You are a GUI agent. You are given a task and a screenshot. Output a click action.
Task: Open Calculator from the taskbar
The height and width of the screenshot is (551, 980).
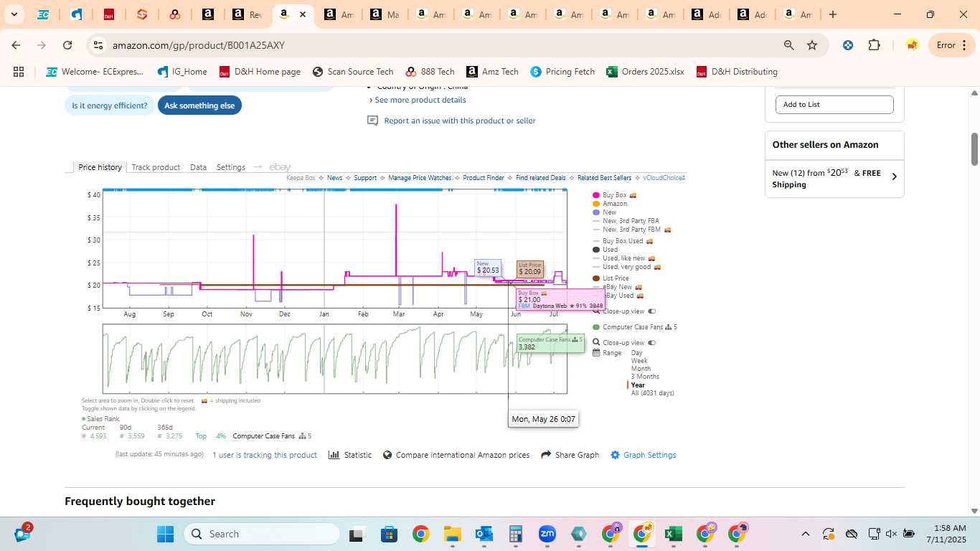point(515,534)
